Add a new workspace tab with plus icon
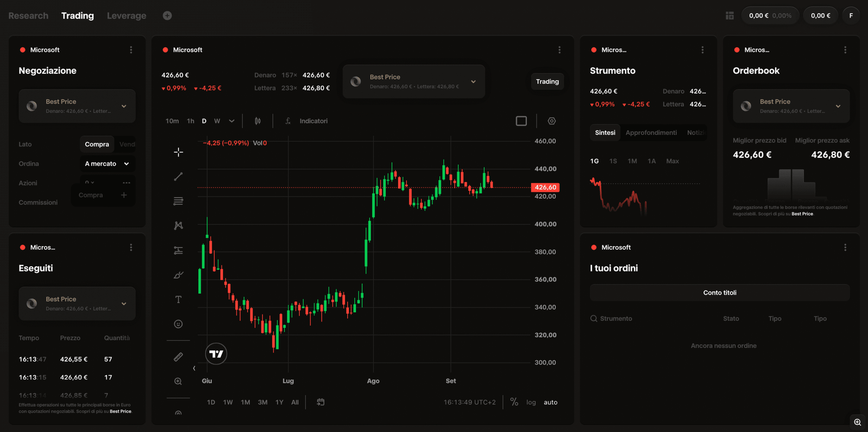 pos(167,16)
